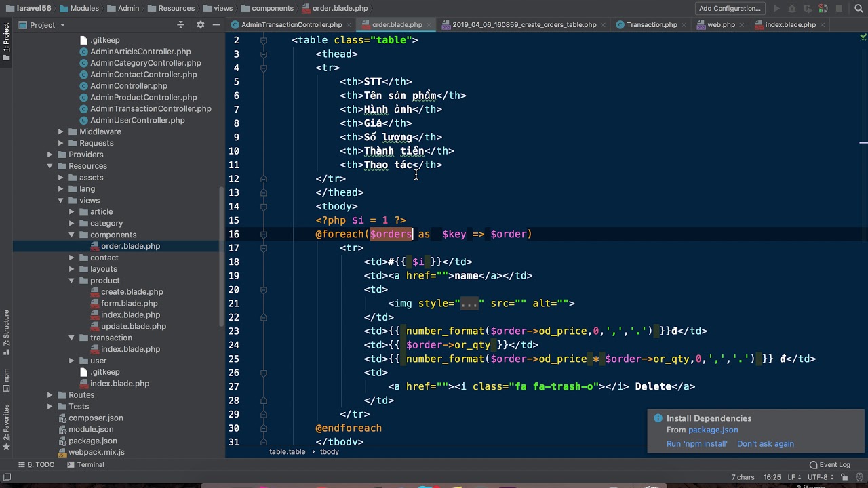Toggle the 1: Project tool window

[6, 42]
